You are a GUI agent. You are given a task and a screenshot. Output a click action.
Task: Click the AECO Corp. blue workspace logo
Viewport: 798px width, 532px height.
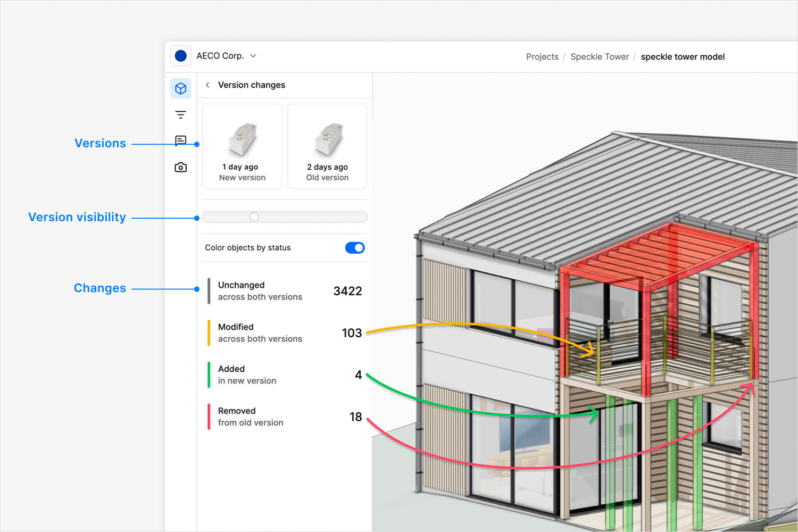[181, 56]
